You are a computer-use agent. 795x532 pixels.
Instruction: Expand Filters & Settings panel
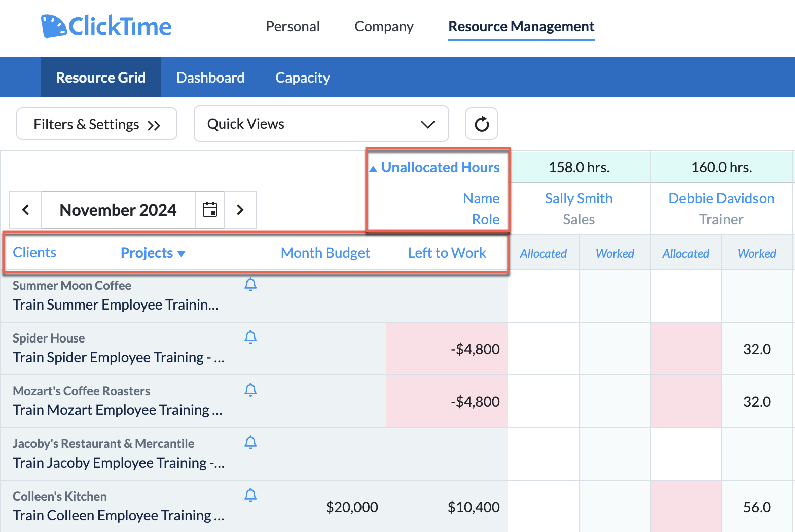point(97,124)
